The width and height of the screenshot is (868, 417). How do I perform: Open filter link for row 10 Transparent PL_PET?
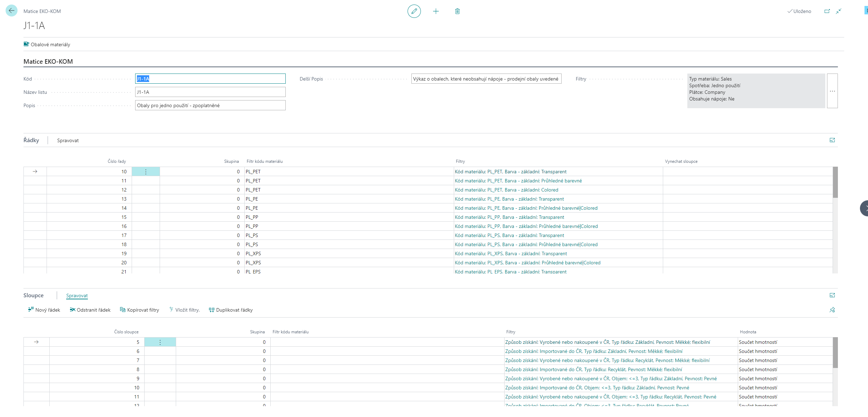(511, 172)
